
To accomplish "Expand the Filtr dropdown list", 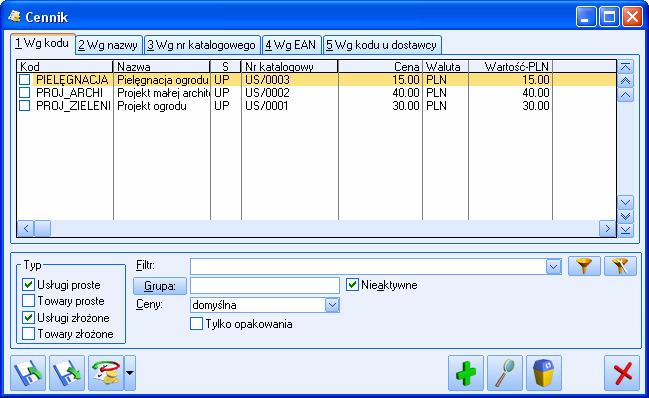I will click(553, 267).
